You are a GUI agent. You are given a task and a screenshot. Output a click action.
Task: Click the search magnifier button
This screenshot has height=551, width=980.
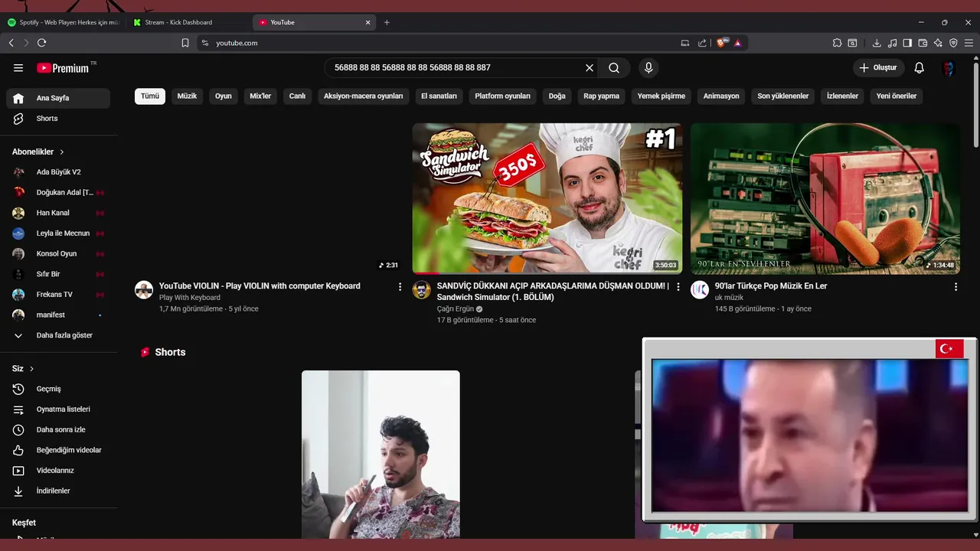[614, 68]
